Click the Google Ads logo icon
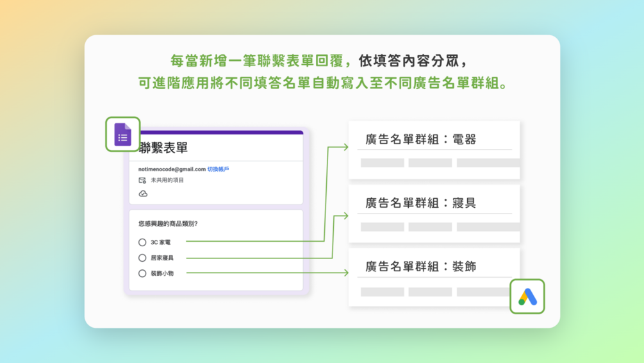The height and width of the screenshot is (363, 644). click(x=527, y=296)
